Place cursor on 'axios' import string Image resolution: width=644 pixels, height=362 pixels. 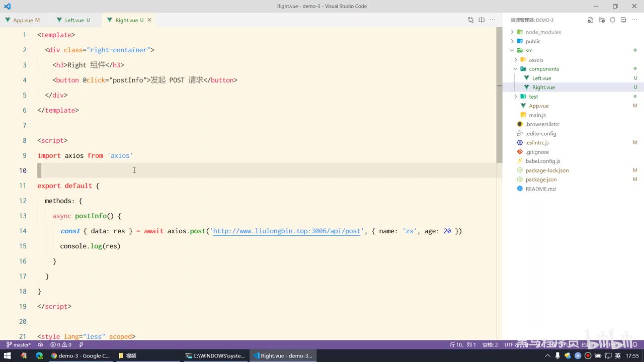point(120,156)
